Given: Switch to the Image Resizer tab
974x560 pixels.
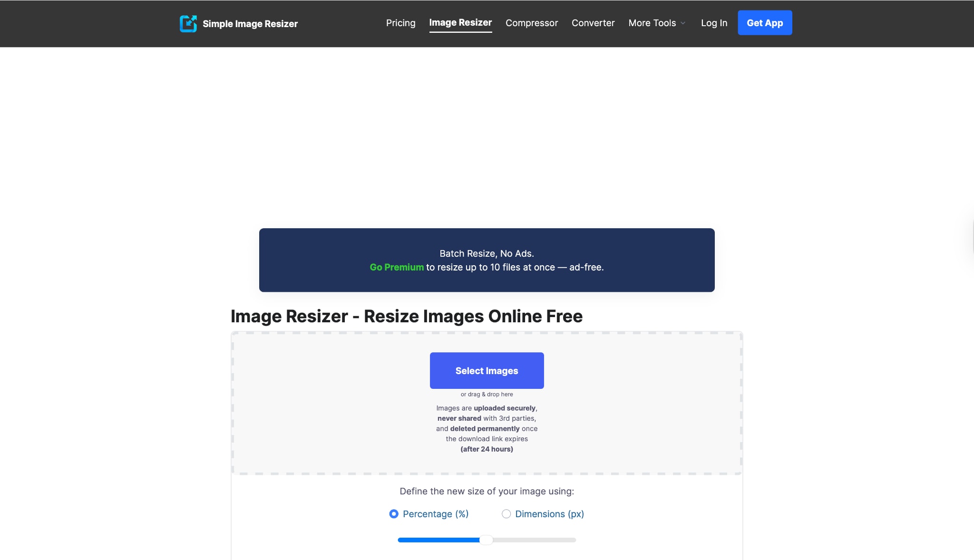Looking at the screenshot, I should [x=460, y=22].
